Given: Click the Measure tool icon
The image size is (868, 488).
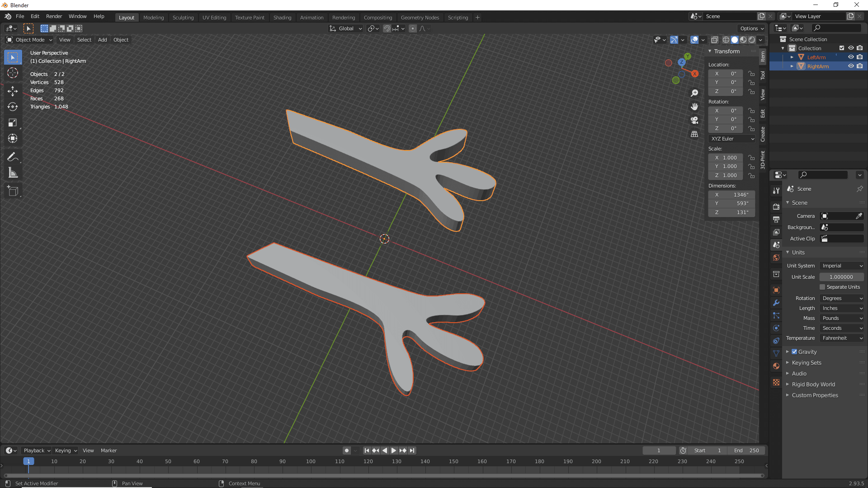Looking at the screenshot, I should [x=13, y=173].
